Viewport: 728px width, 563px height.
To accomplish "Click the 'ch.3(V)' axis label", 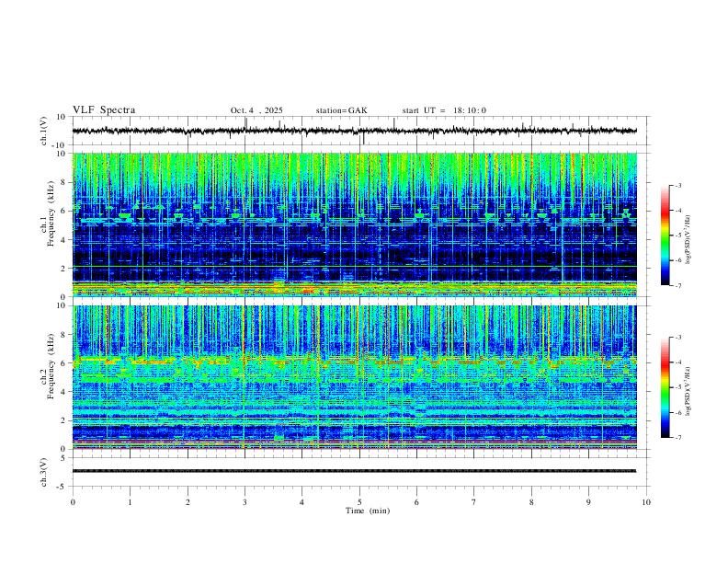I will [x=44, y=472].
